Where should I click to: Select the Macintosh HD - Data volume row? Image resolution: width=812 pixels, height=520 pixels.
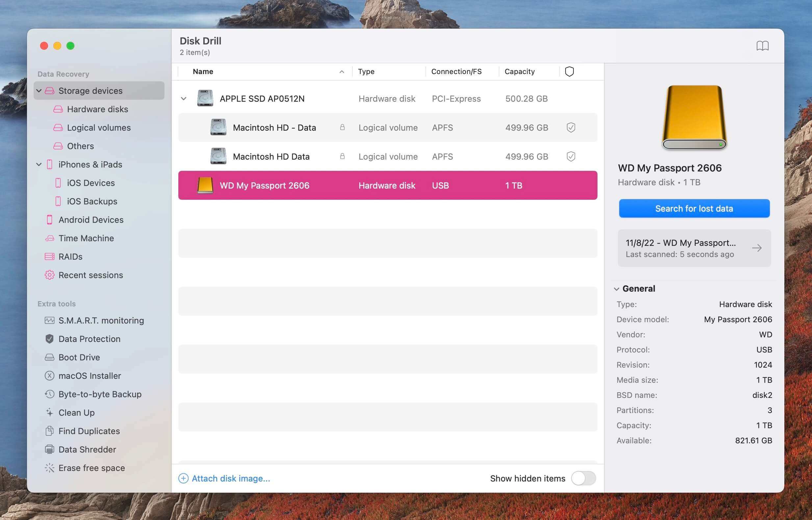pos(388,128)
